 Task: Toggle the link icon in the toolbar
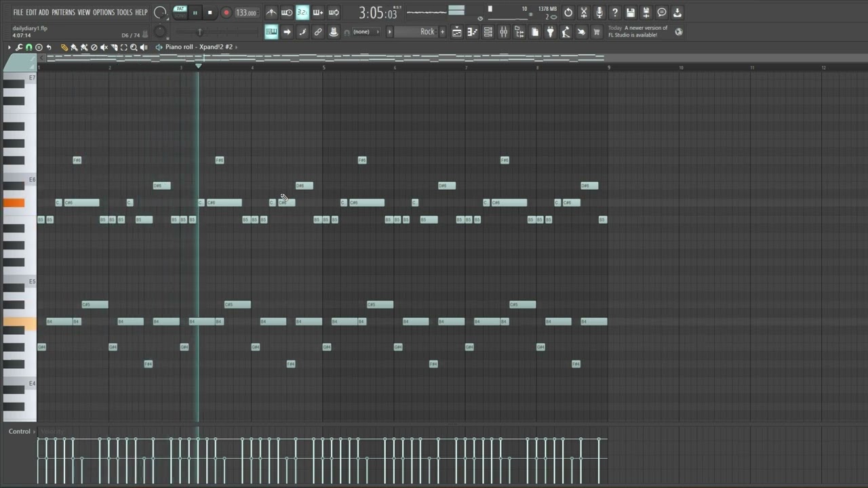point(318,32)
